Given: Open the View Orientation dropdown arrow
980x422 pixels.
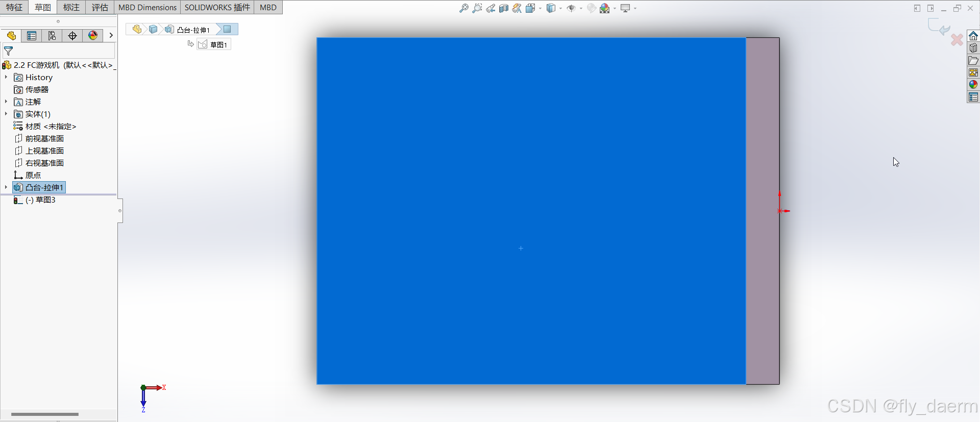Looking at the screenshot, I should pyautogui.click(x=540, y=9).
